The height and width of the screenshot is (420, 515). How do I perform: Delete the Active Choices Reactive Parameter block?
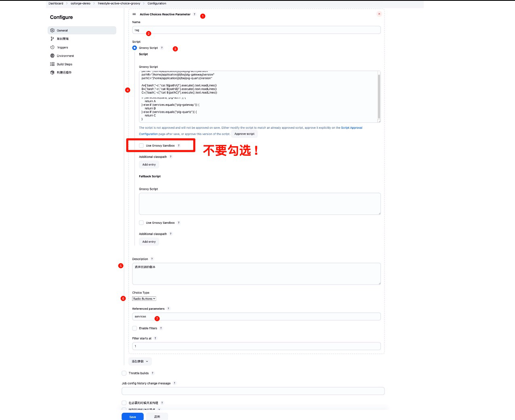[x=379, y=14]
